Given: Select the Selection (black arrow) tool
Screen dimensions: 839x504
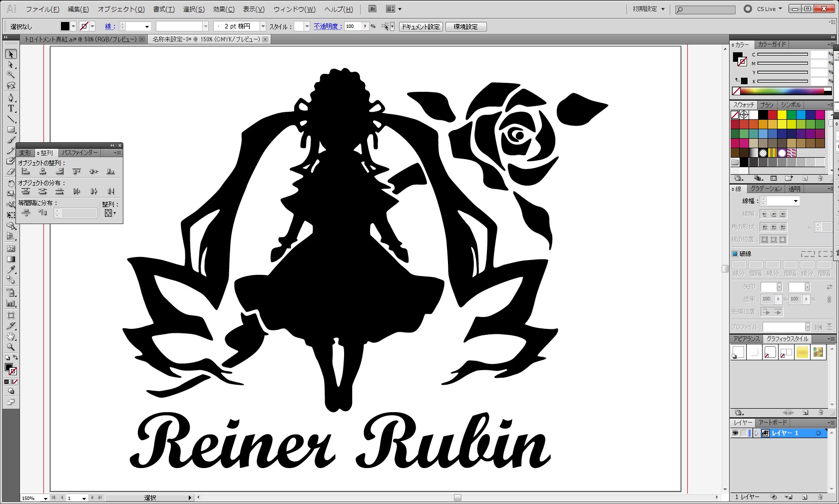Looking at the screenshot, I should (x=11, y=54).
